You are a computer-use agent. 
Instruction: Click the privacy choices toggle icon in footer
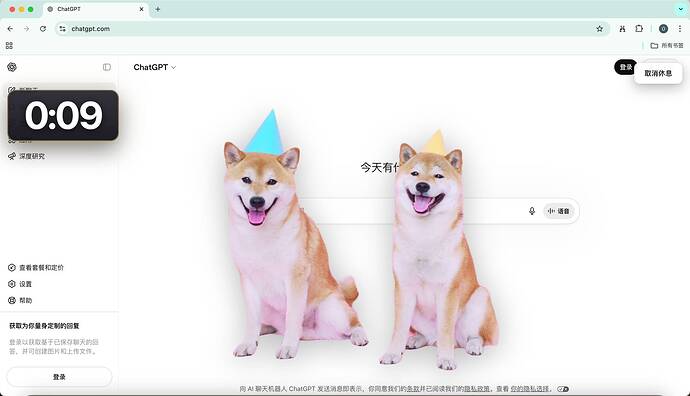point(563,389)
